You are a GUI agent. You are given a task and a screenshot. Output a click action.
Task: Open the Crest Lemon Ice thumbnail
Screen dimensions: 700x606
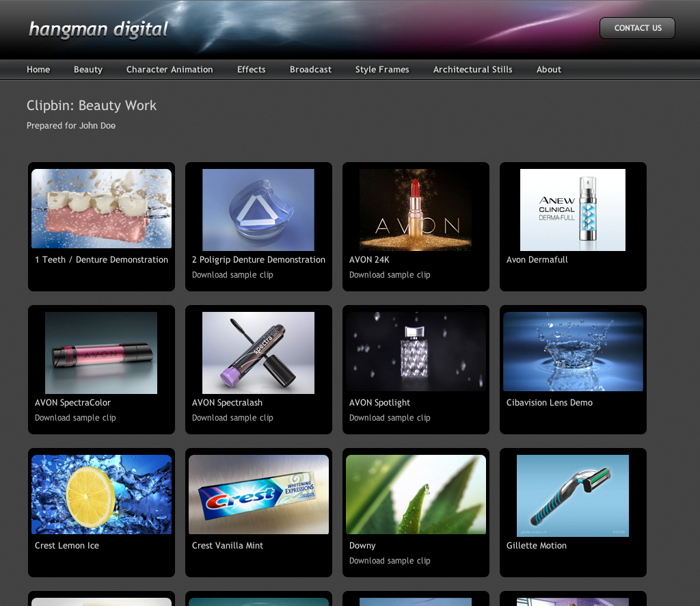point(101,495)
